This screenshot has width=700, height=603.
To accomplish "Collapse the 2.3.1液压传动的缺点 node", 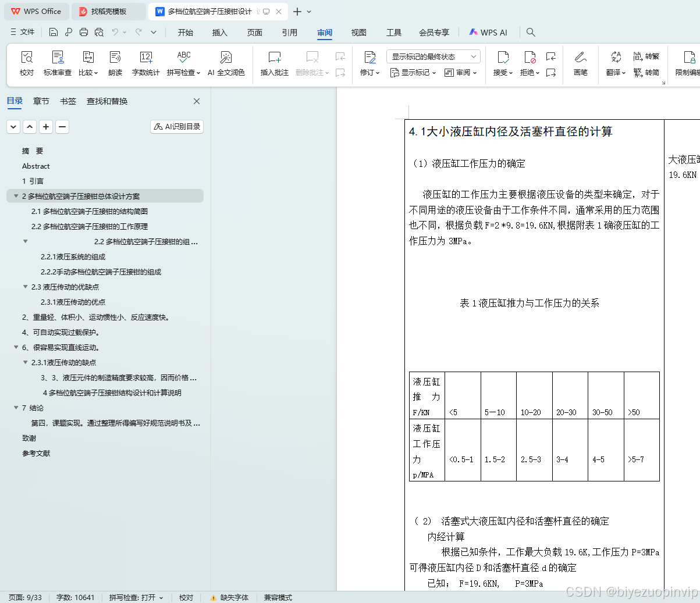I will 25,362.
